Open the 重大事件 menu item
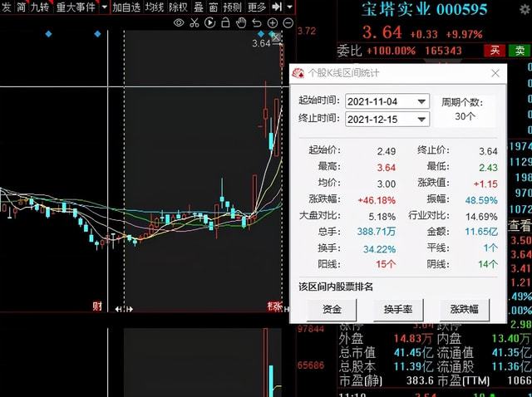This screenshot has width=532, height=397. point(76,7)
